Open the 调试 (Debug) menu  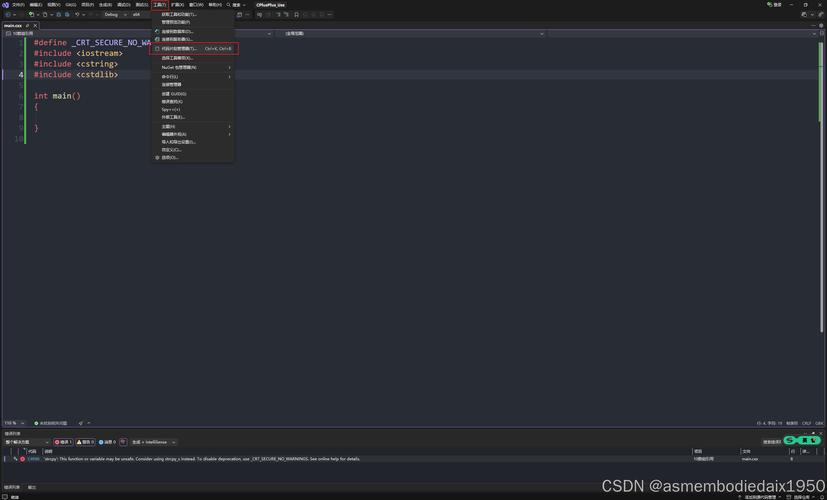pyautogui.click(x=123, y=5)
